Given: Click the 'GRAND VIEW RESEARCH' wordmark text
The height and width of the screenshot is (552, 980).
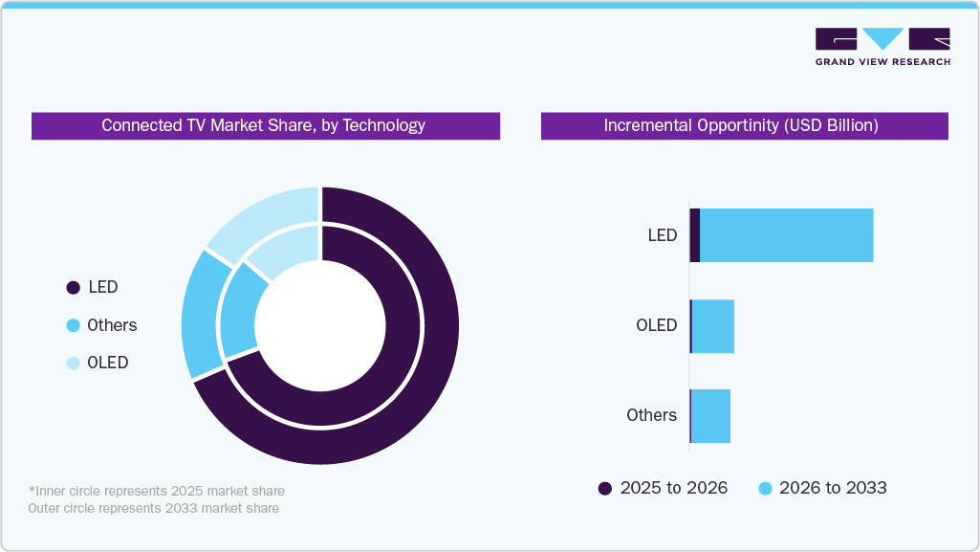Looking at the screenshot, I should coord(882,62).
